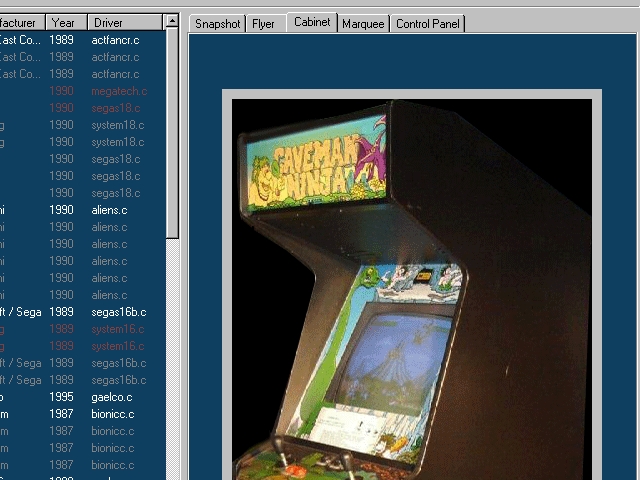Select the bright white segas16b.c row
640x480 pixels.
point(83,312)
